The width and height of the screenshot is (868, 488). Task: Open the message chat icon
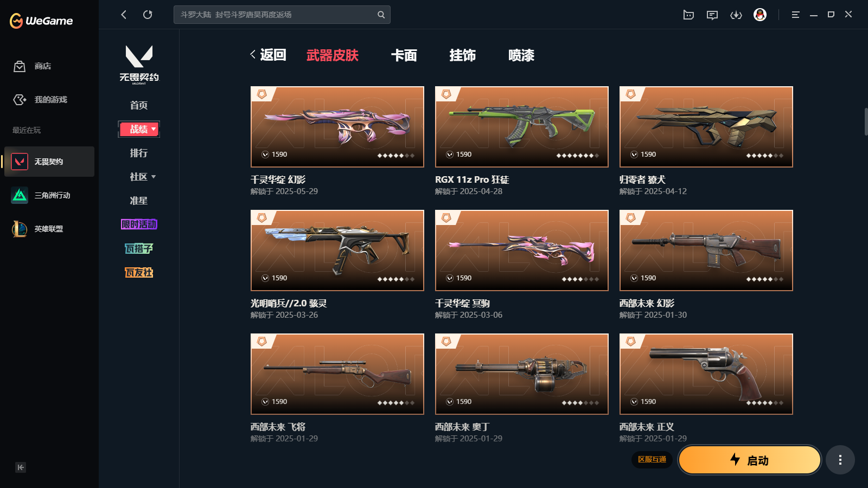point(712,15)
